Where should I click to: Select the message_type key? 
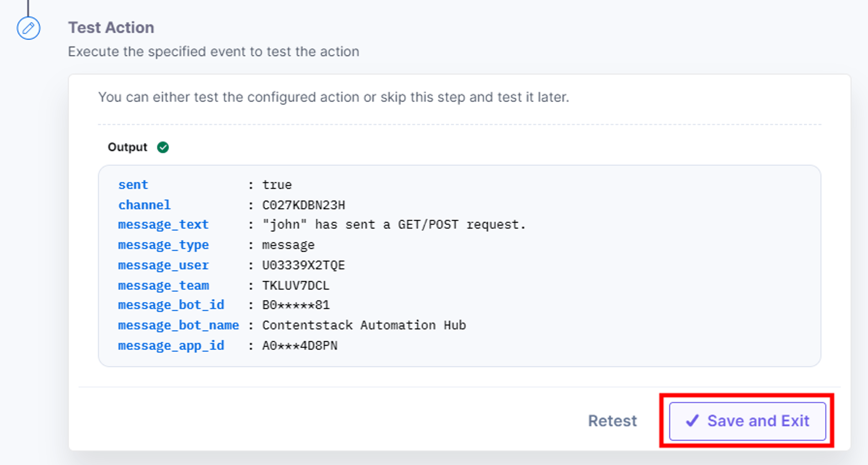[x=163, y=245]
